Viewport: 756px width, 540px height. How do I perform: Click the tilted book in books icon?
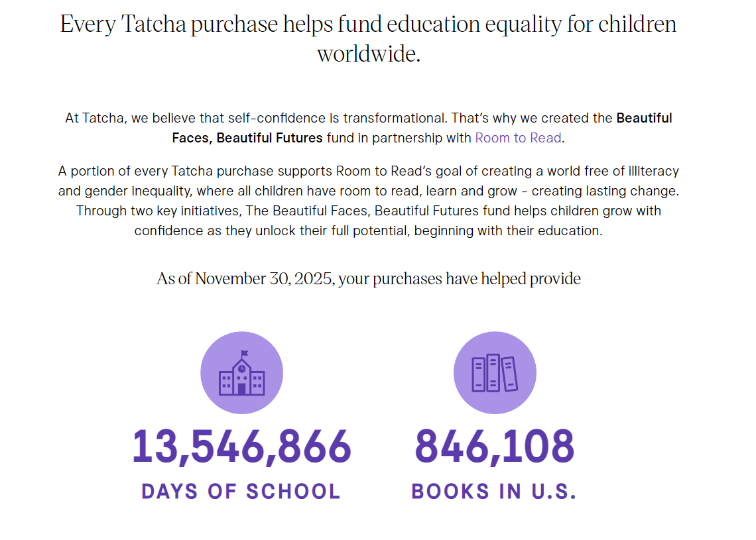509,373
